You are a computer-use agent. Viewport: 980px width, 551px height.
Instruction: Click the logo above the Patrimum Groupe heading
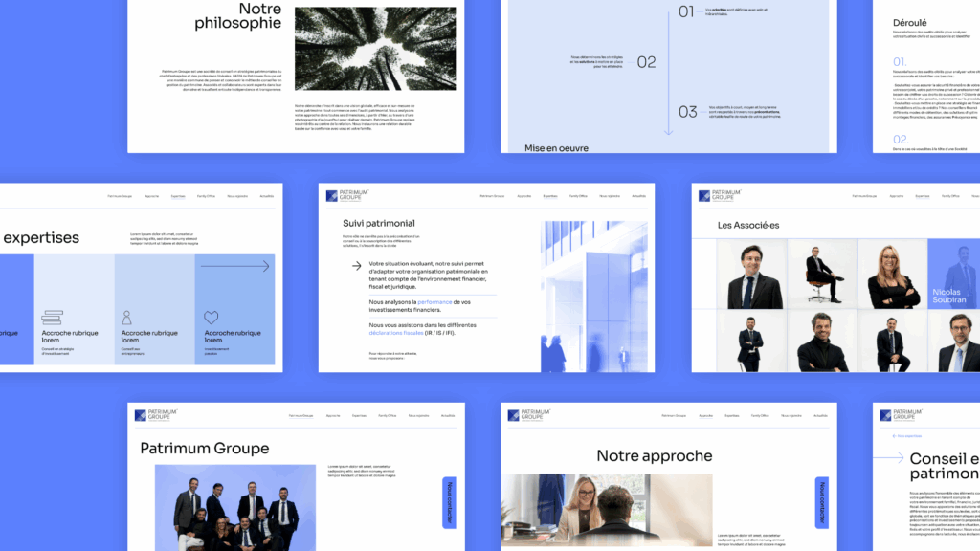(156, 415)
